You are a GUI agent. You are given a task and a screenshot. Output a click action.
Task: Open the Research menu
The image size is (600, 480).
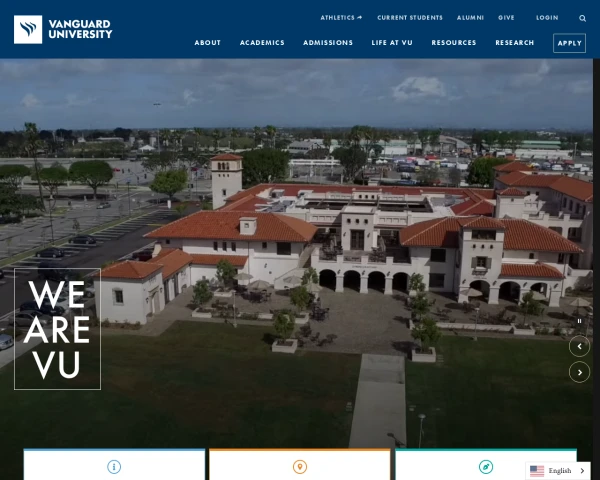[x=515, y=43]
